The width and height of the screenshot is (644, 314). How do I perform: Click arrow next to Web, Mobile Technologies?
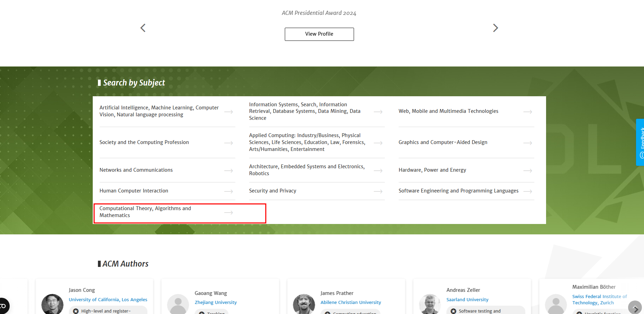pyautogui.click(x=527, y=112)
